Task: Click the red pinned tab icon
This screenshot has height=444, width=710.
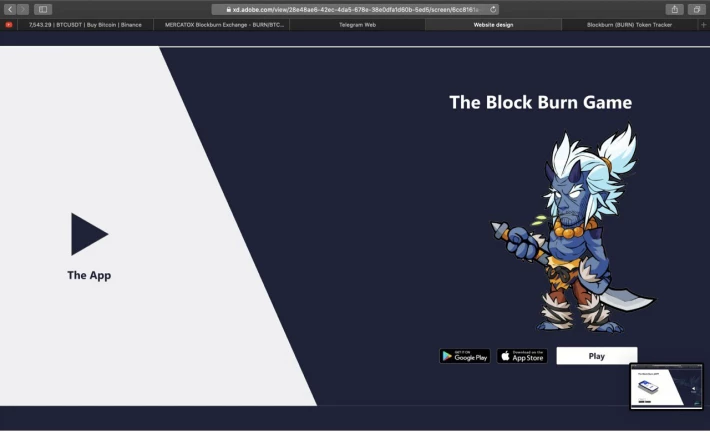Action: point(9,25)
